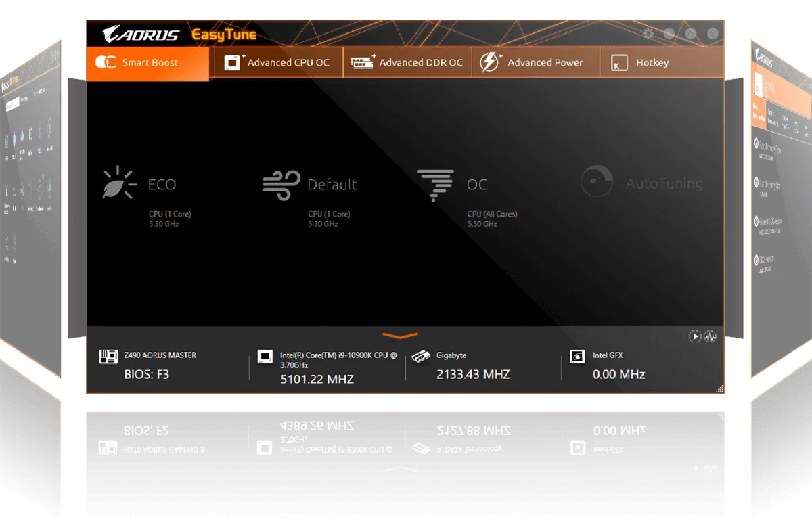812x521 pixels.
Task: Activate the OC all-cores 5.50 GHz profile
Action: coord(476,183)
